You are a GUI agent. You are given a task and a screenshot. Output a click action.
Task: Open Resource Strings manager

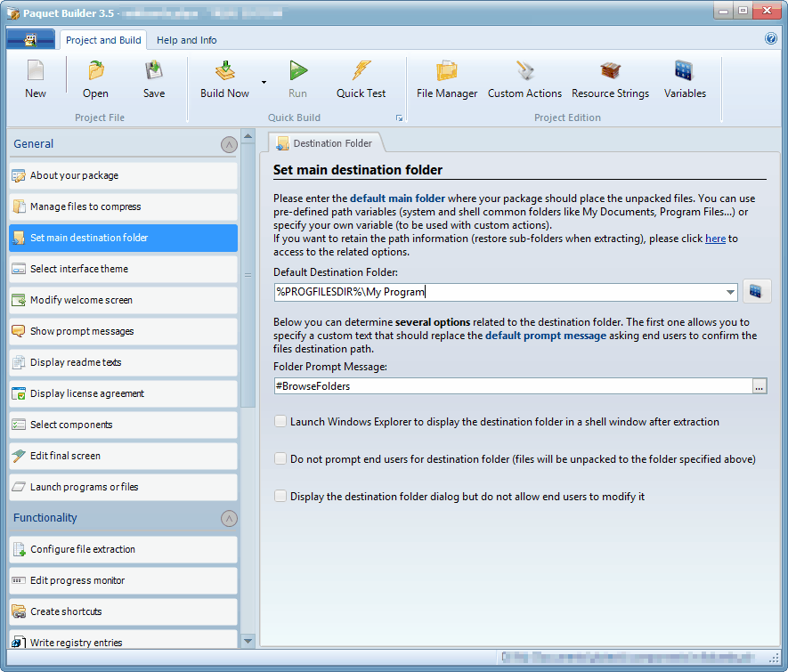click(x=610, y=78)
